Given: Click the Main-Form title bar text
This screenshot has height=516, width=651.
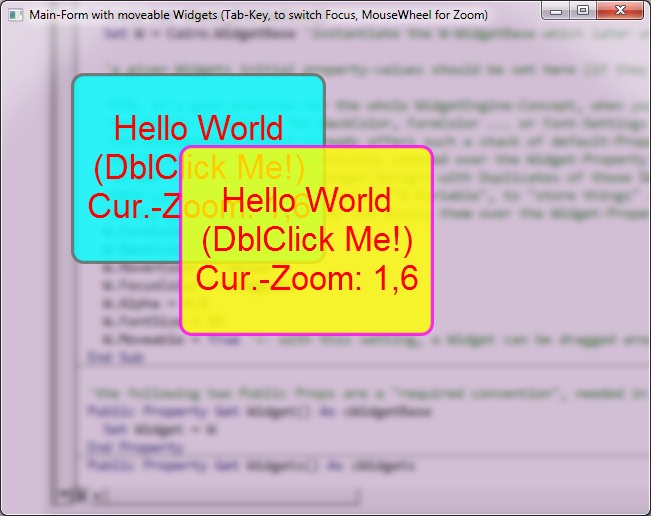Looking at the screenshot, I should coord(258,16).
